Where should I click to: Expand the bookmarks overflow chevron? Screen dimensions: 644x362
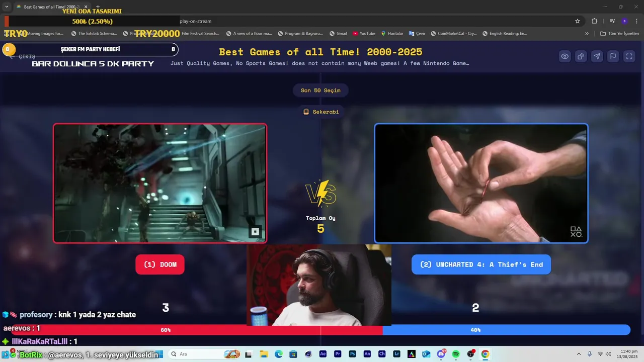587,34
